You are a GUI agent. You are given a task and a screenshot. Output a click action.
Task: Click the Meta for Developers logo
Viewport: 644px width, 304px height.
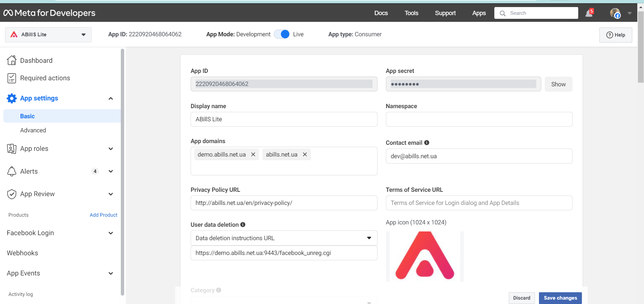(49, 13)
